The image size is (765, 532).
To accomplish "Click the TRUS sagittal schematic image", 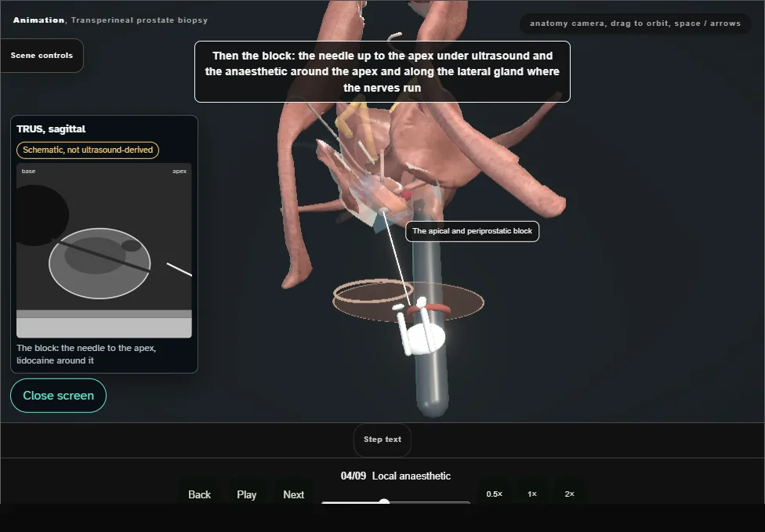I will (x=104, y=251).
